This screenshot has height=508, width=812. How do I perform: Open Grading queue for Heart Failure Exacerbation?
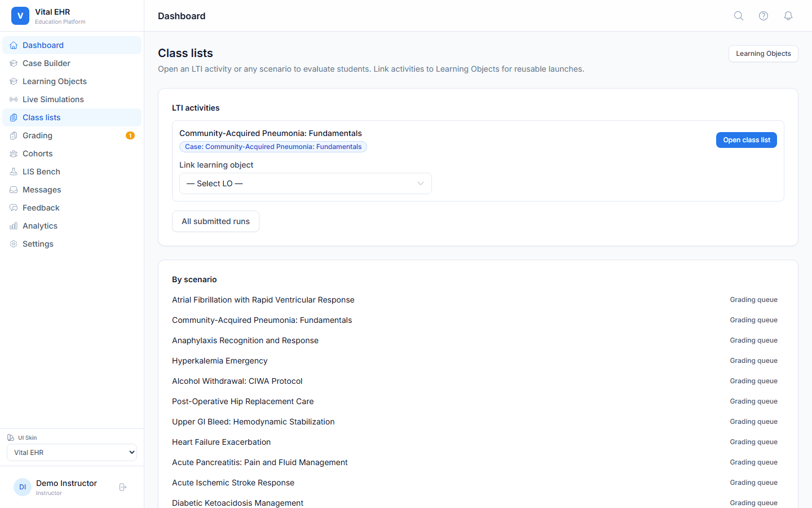[x=753, y=442]
